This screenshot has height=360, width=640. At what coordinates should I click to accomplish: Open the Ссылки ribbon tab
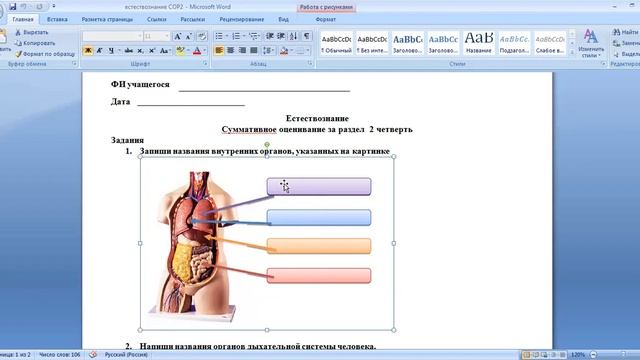pyautogui.click(x=157, y=19)
